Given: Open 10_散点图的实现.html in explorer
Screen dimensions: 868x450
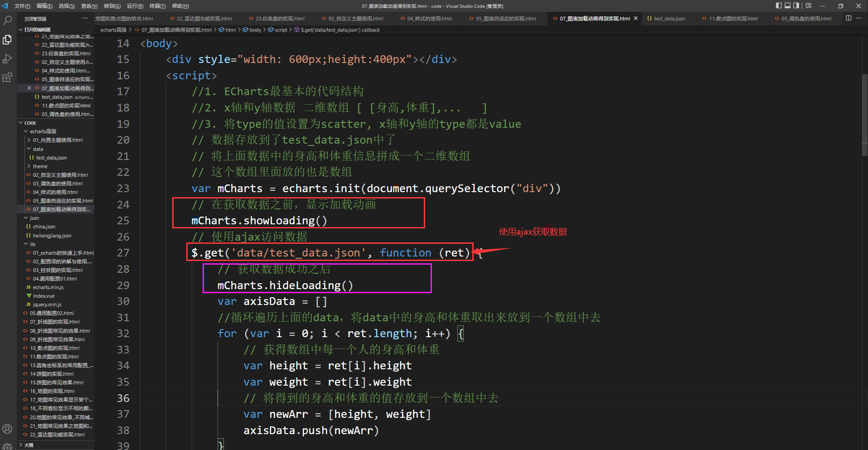Looking at the screenshot, I should pyautogui.click(x=54, y=348).
